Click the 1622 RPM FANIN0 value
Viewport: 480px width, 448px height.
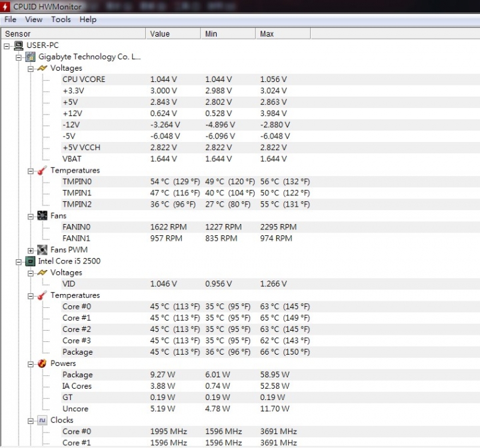[169, 227]
